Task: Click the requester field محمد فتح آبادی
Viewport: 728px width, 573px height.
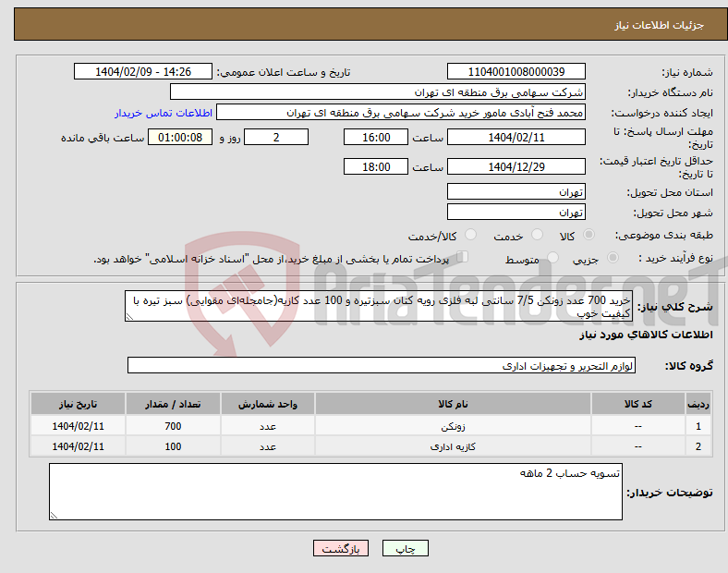Action: point(401,113)
